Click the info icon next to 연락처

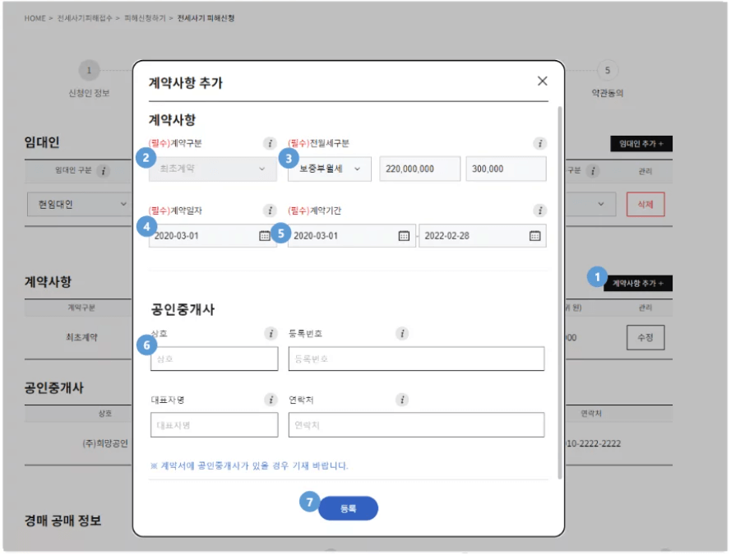coord(401,401)
